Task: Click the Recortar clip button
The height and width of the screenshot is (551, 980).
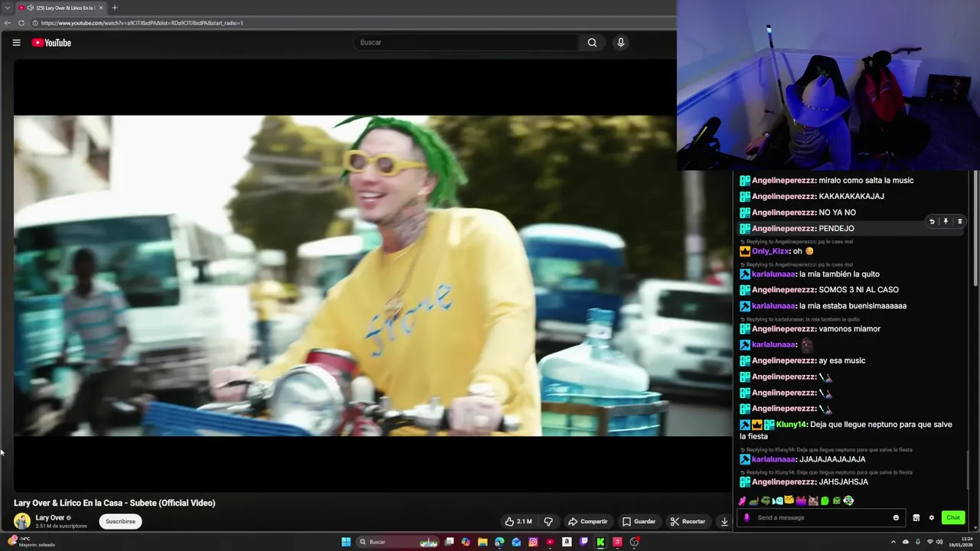Action: (x=688, y=521)
